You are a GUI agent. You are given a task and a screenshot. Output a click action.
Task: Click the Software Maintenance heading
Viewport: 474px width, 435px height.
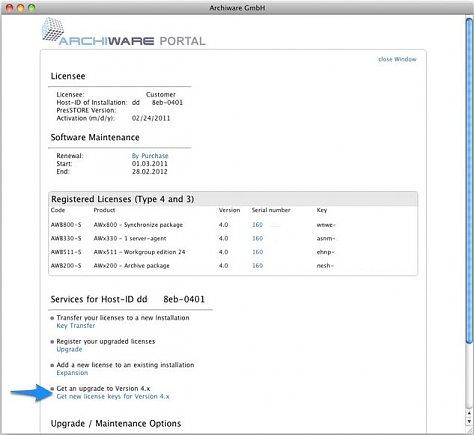click(x=95, y=137)
